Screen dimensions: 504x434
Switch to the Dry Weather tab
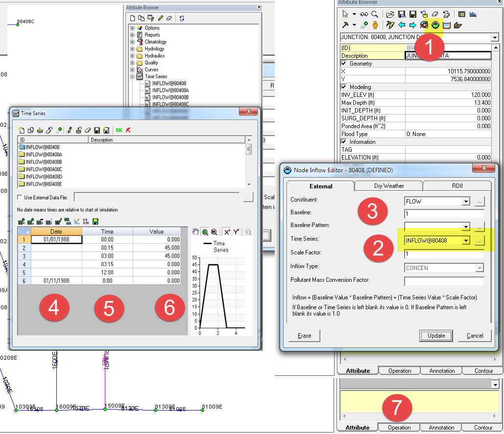click(388, 186)
